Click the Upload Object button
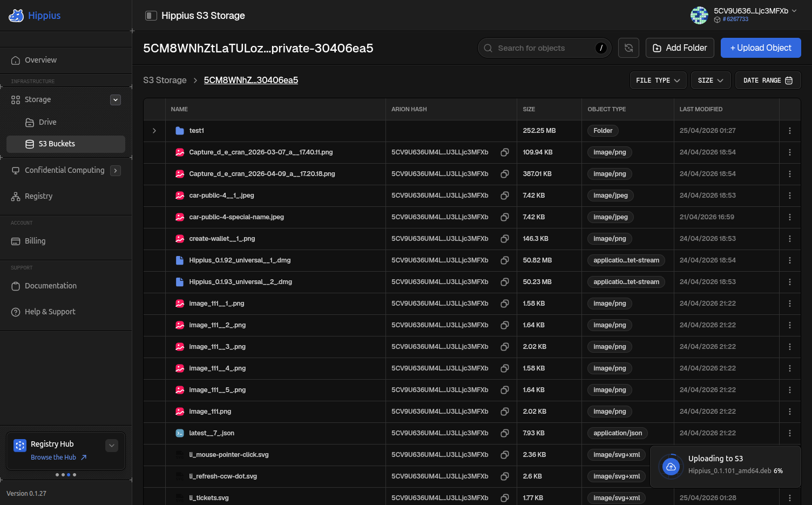The width and height of the screenshot is (812, 505). (761, 48)
